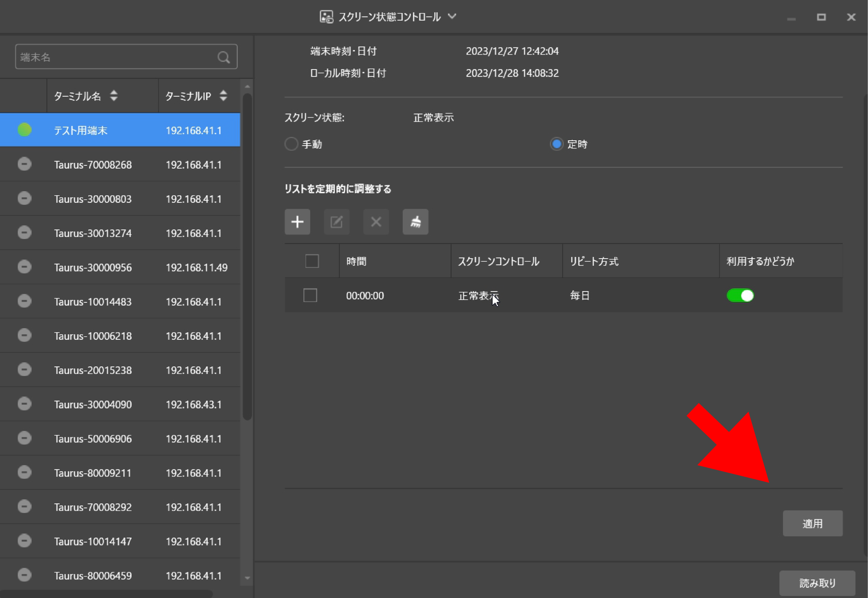Click offline icon of Taurus-20015238
Viewport: 868px width, 598px height.
pos(24,370)
